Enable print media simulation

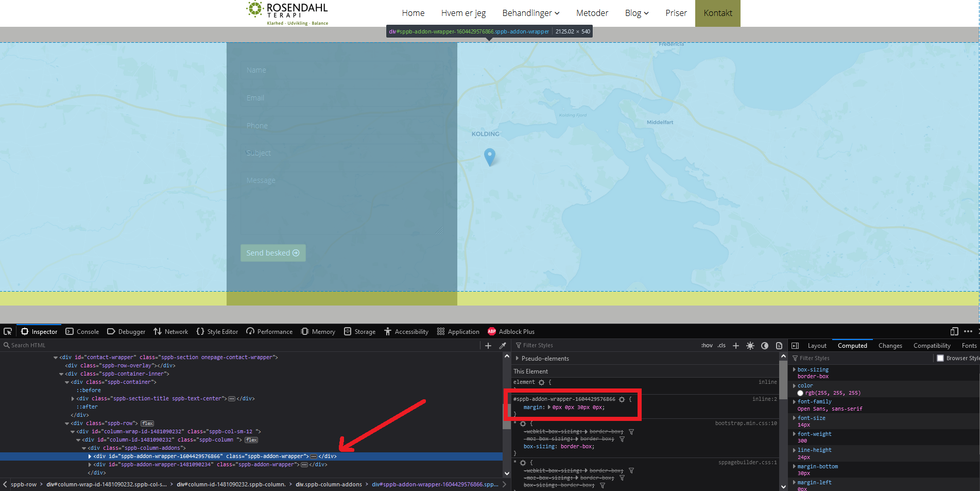779,345
